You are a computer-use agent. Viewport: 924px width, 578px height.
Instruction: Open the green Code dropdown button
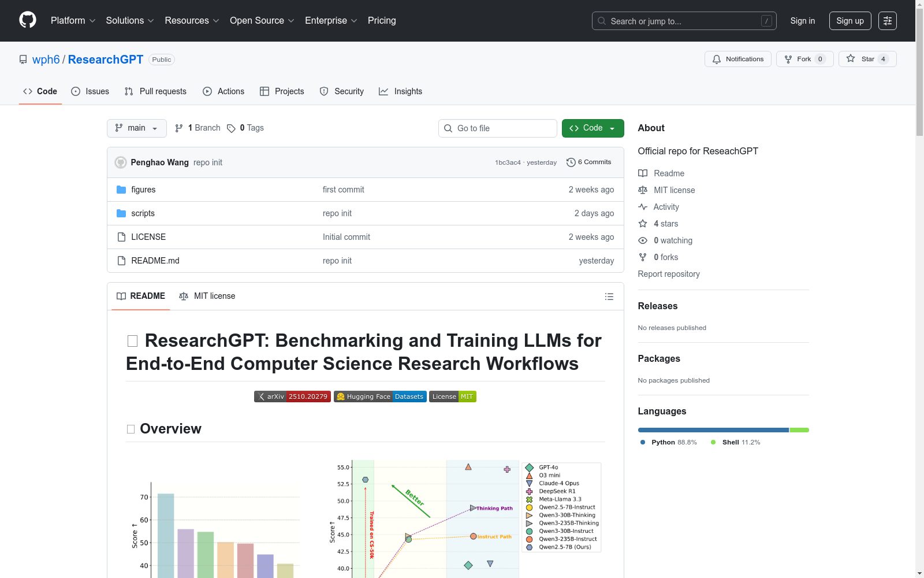[x=593, y=128]
